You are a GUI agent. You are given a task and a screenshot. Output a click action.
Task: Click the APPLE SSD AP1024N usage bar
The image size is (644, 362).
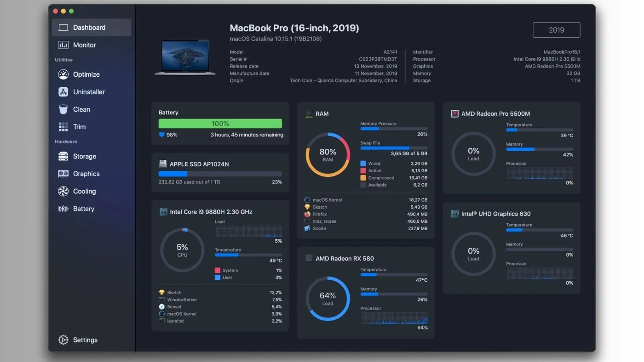[x=220, y=174]
